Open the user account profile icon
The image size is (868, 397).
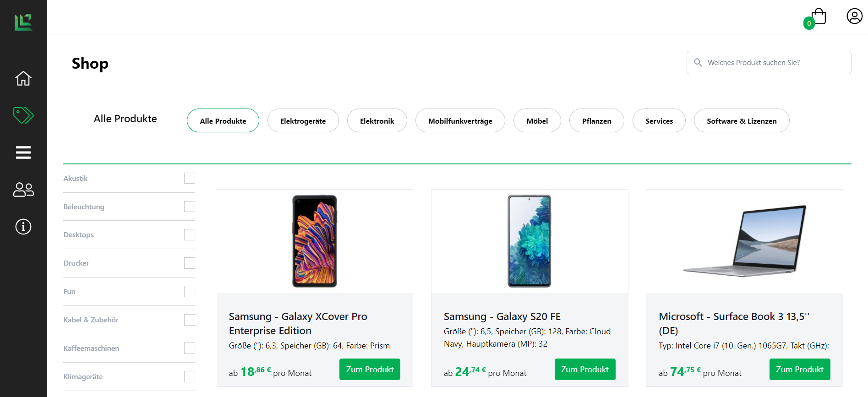click(x=854, y=16)
